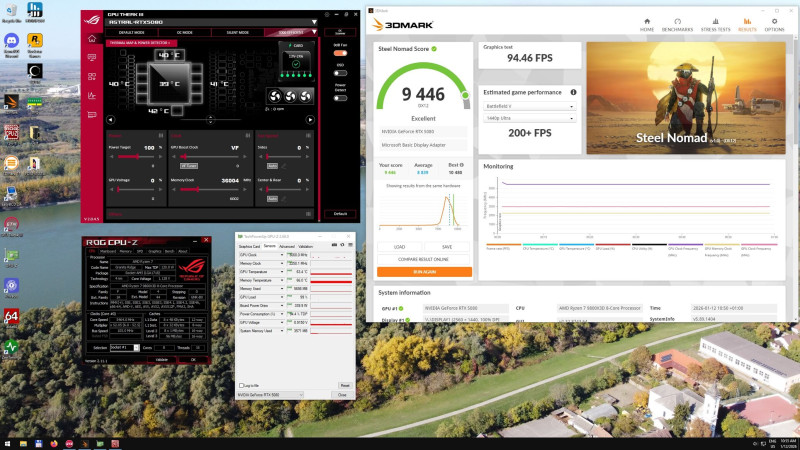Toggle the Power Detect switch
This screenshot has height=450, width=800.
(x=340, y=98)
